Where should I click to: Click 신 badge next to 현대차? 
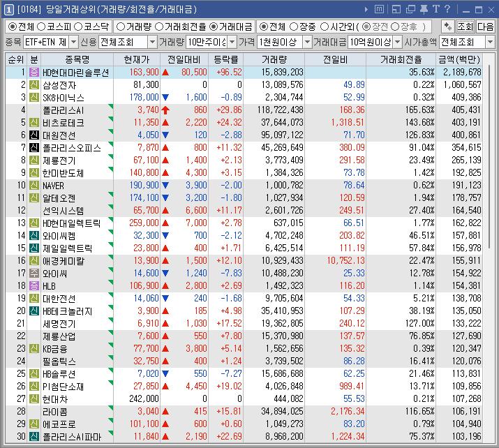(34, 398)
